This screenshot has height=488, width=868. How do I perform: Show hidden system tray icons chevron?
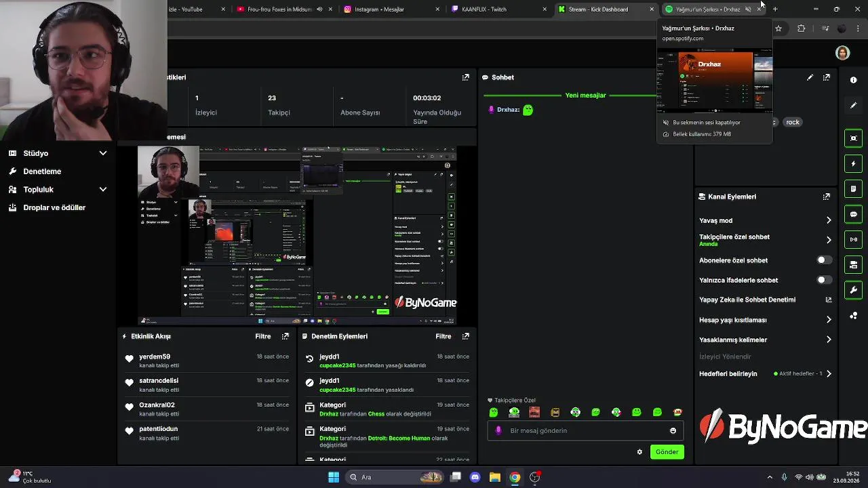770,477
